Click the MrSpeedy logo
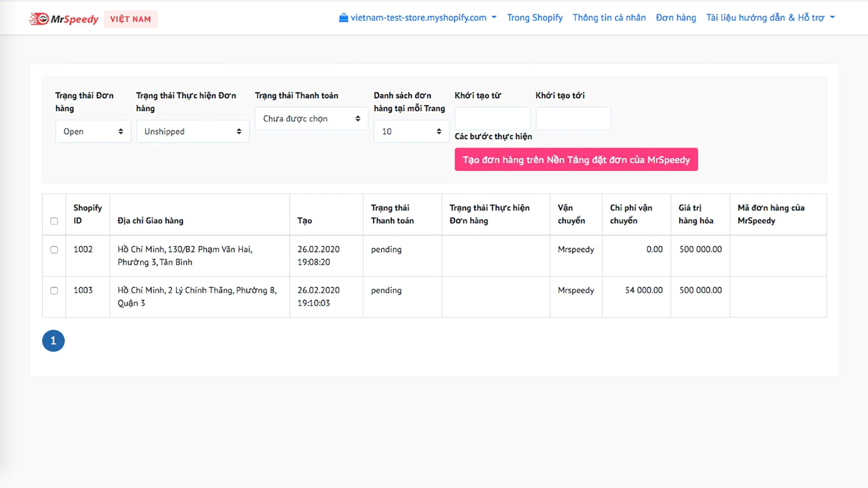Image resolution: width=868 pixels, height=488 pixels. tap(64, 19)
